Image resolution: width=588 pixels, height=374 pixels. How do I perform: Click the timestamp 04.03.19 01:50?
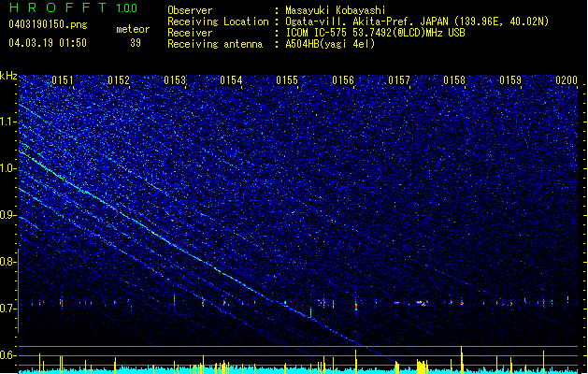pyautogui.click(x=48, y=43)
